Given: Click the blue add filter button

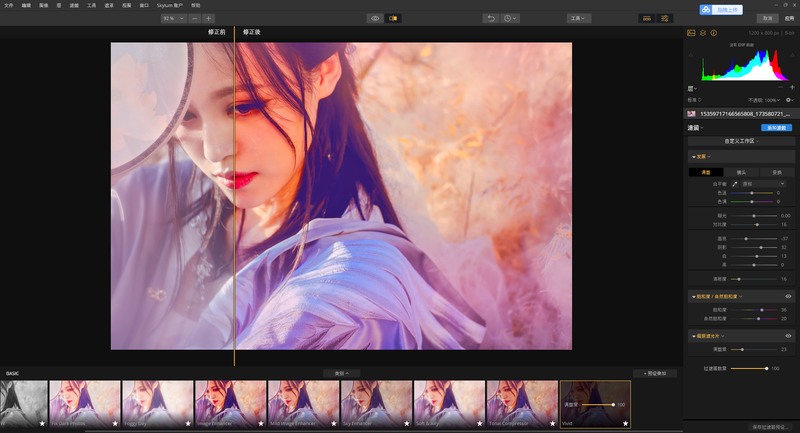Looking at the screenshot, I should pos(776,128).
